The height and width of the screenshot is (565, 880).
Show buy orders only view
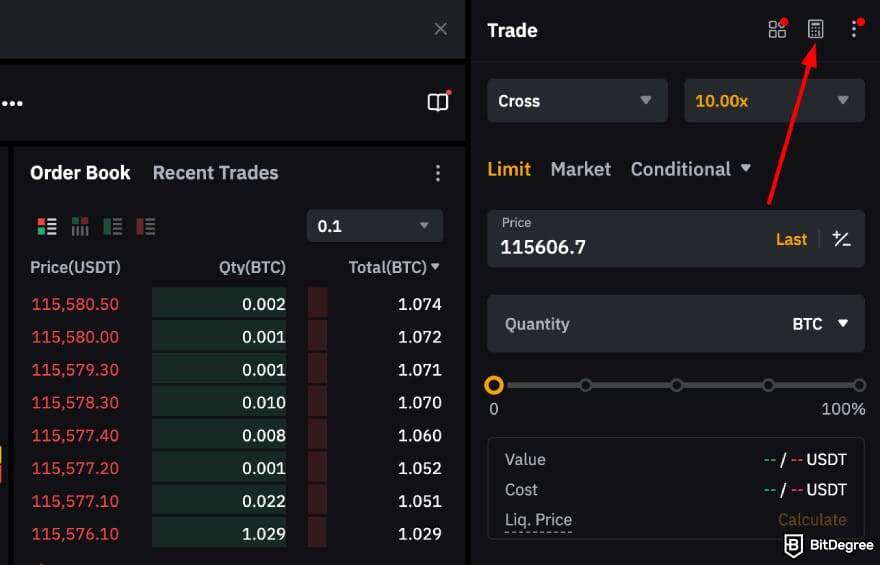(x=113, y=227)
